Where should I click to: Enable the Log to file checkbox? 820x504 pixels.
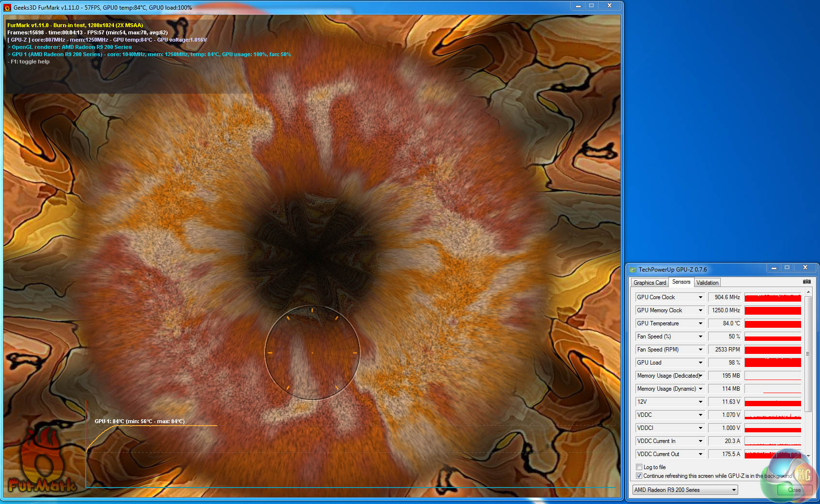point(639,467)
